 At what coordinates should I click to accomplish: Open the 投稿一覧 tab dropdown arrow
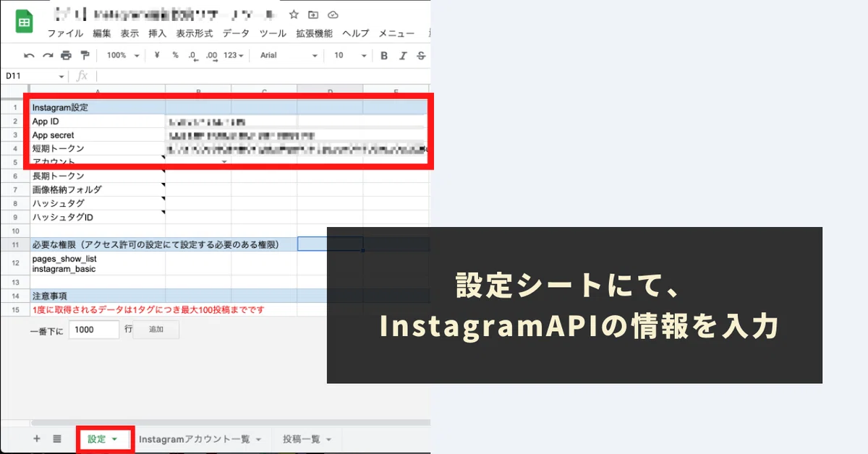pyautogui.click(x=328, y=440)
